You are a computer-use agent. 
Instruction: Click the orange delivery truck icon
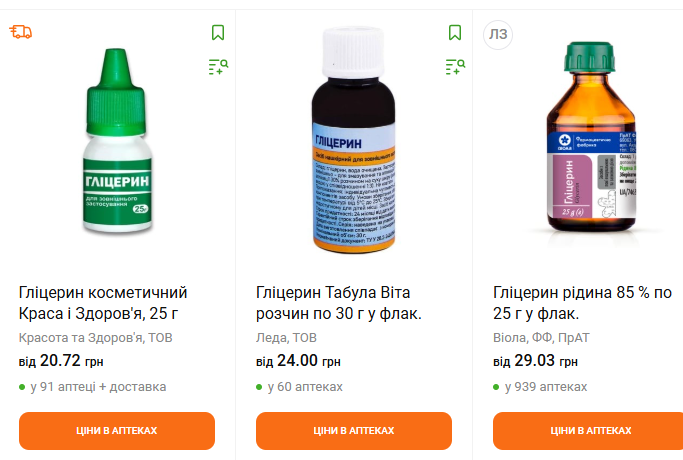tap(20, 32)
